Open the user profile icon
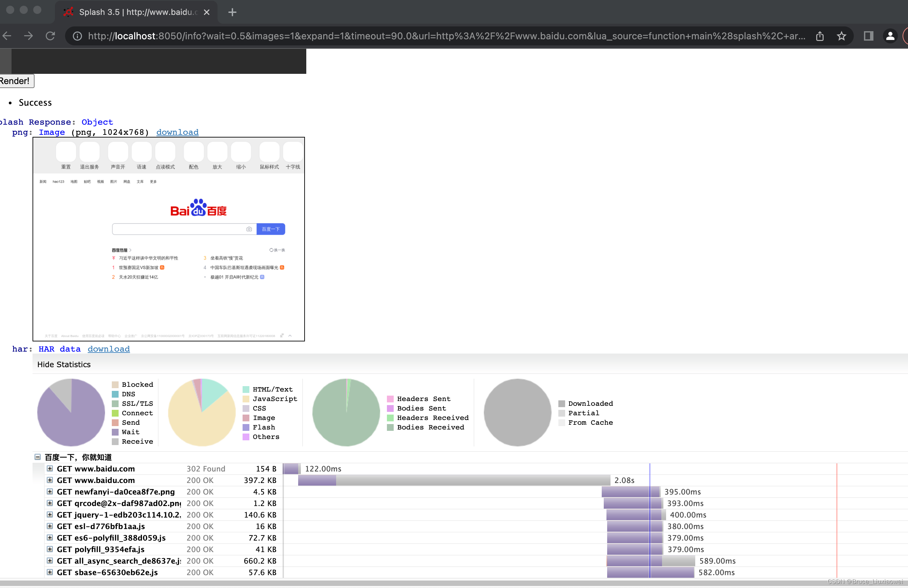The image size is (908, 588). click(x=890, y=36)
